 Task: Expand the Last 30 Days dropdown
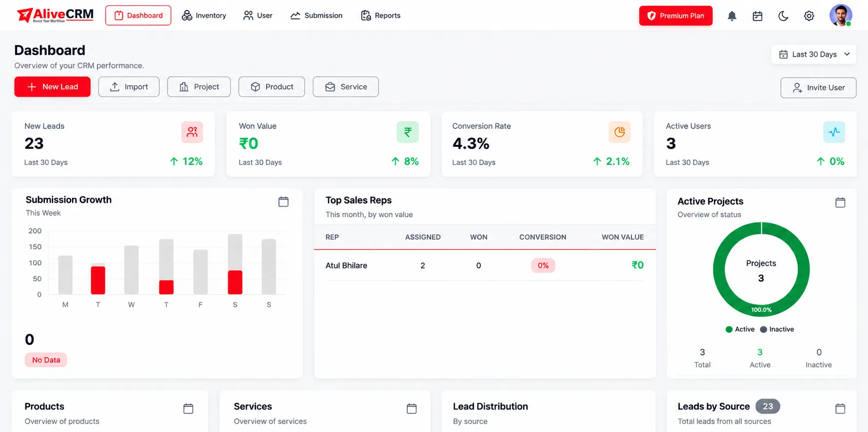tap(814, 54)
